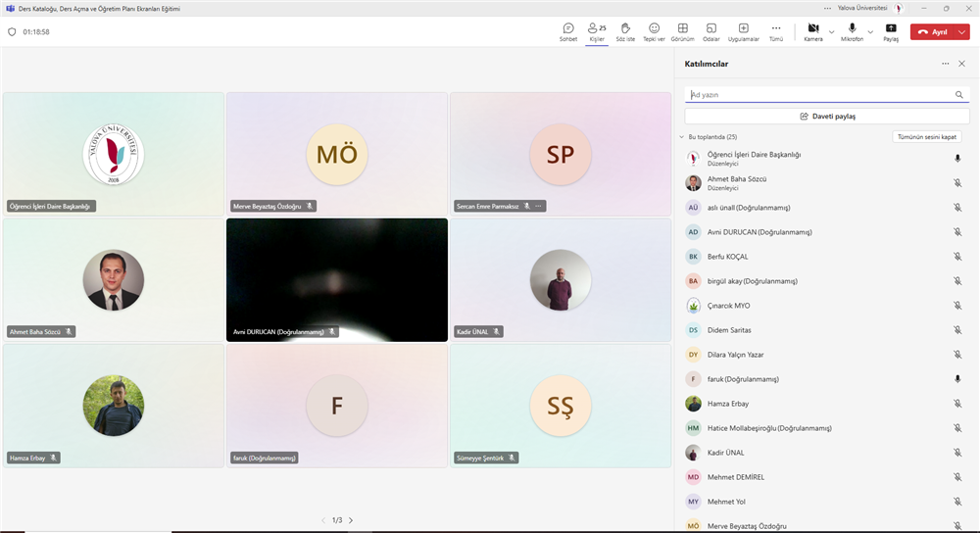The height and width of the screenshot is (533, 980).
Task: Select Hatice Mollabeşiroğlu in participant list
Action: 827,428
